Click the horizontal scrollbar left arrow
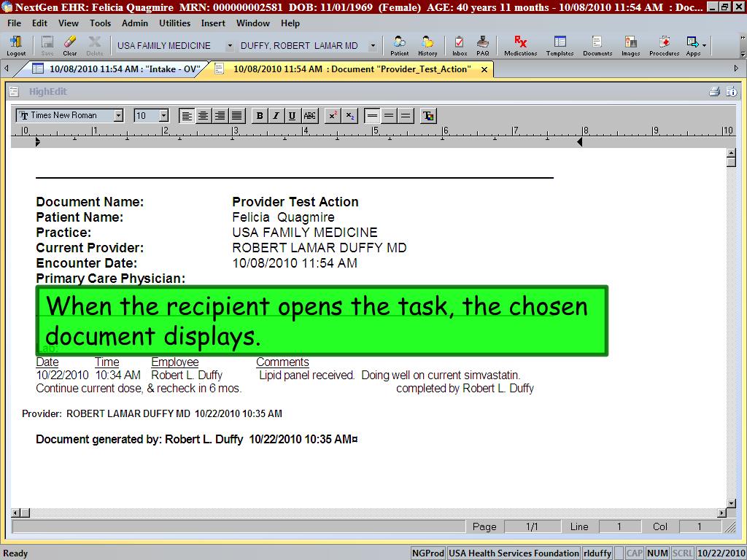 coord(16,513)
